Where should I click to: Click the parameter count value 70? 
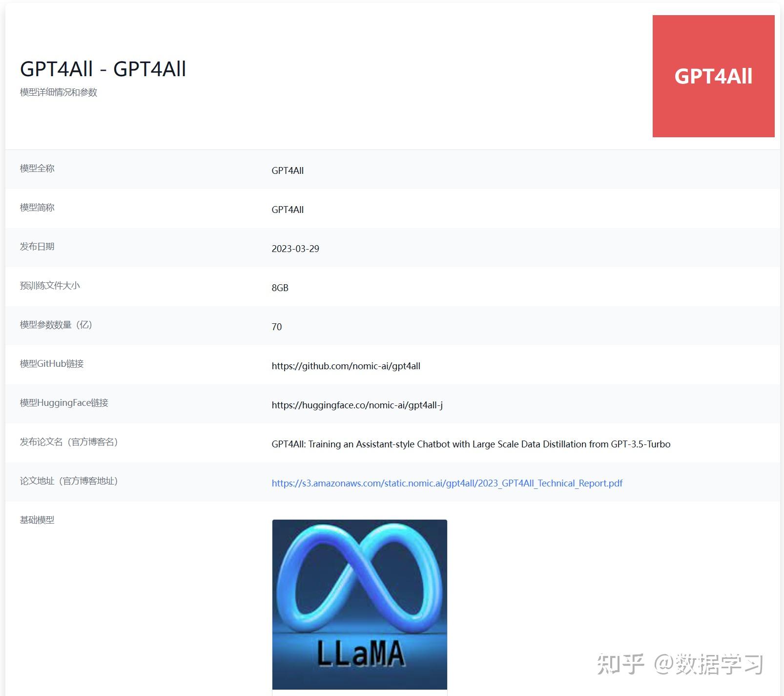277,327
